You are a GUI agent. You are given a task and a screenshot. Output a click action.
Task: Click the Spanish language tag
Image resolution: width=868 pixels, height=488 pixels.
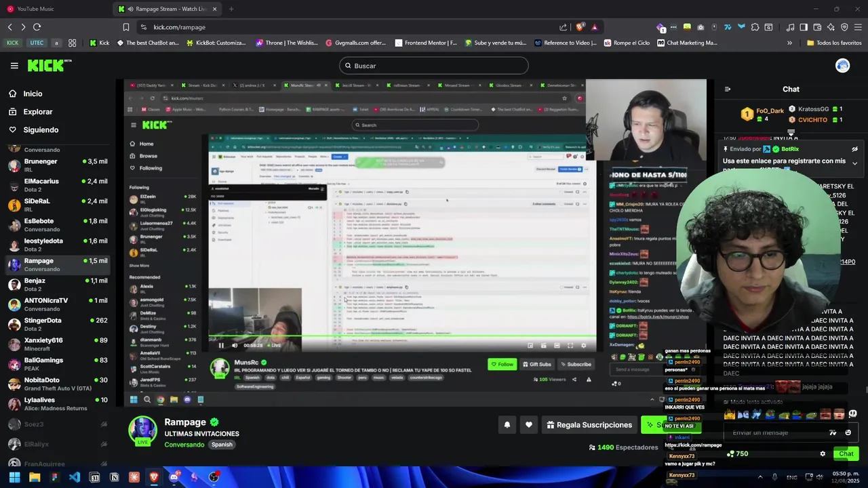point(222,445)
